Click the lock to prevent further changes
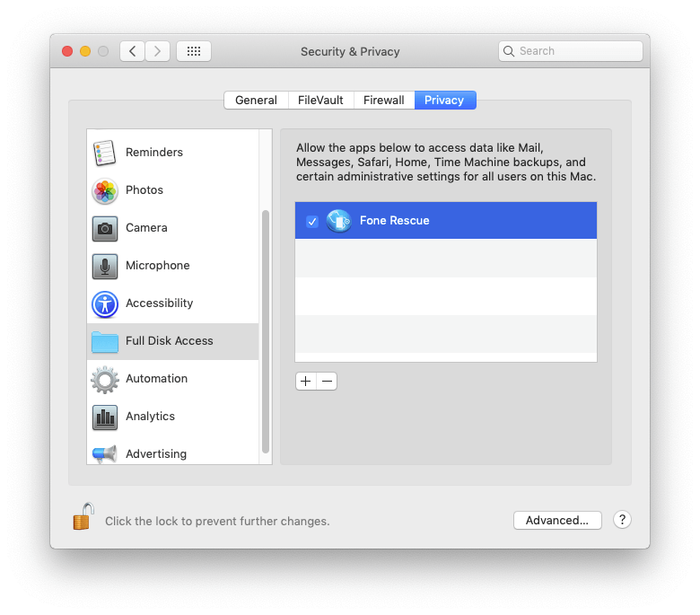Screen dimensions: 700x615 pos(83,516)
